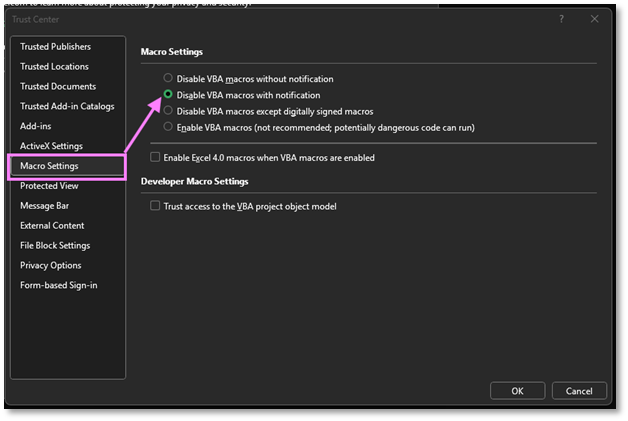This screenshot has width=628, height=421.
Task: Open File Block Settings
Action: (x=55, y=245)
